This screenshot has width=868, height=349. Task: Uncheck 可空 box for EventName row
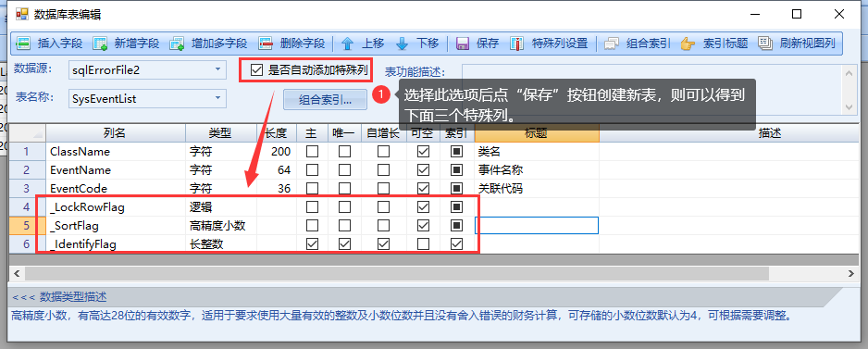[x=424, y=170]
